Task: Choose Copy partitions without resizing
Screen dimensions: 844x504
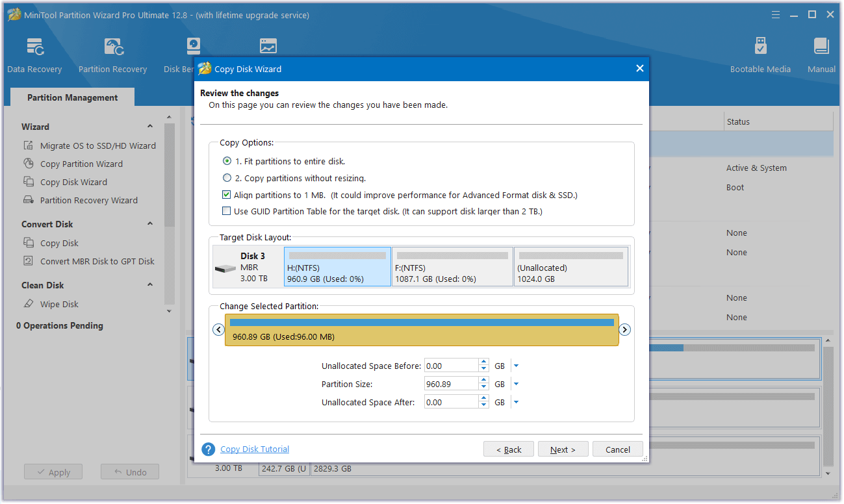Action: click(x=227, y=178)
